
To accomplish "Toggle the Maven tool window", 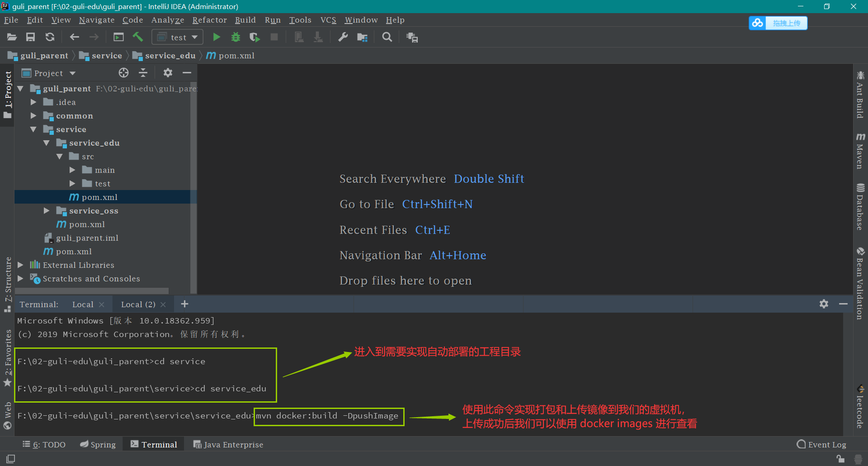I will tap(860, 151).
